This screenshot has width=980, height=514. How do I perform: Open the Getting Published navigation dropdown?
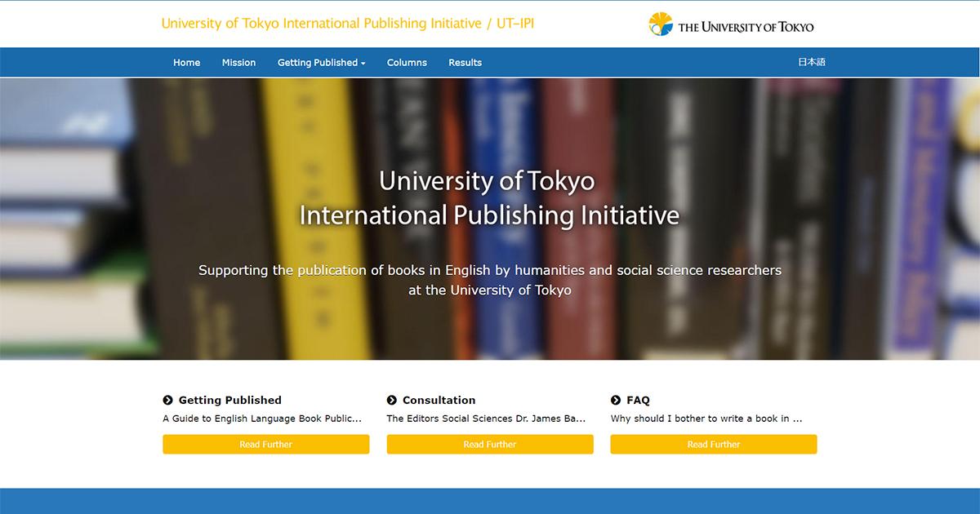pos(317,62)
